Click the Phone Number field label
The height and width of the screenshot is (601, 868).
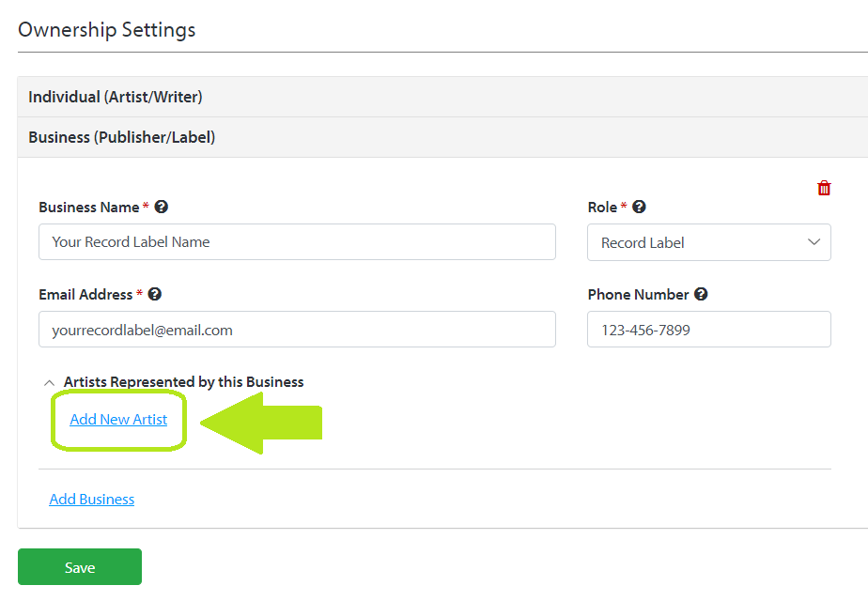point(638,295)
